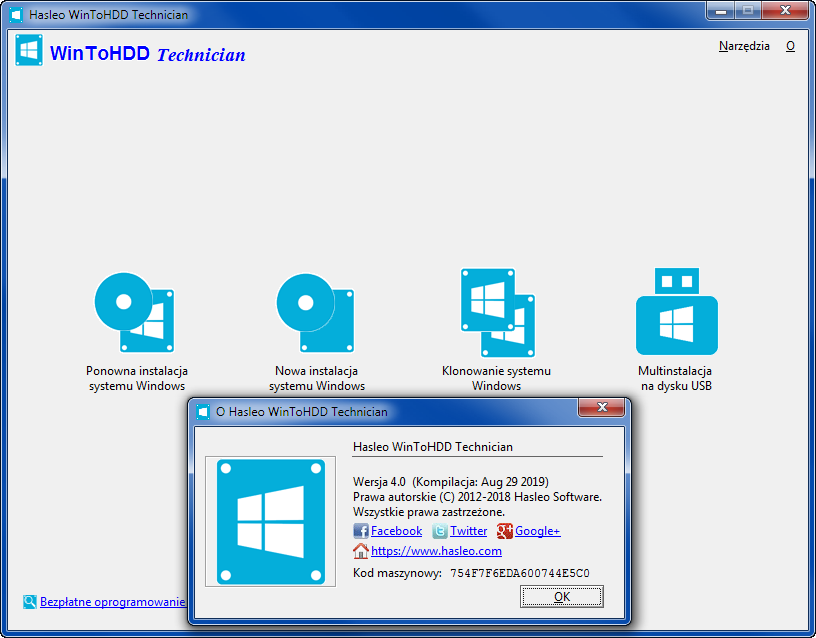Open the O (About) menu item

tap(790, 46)
